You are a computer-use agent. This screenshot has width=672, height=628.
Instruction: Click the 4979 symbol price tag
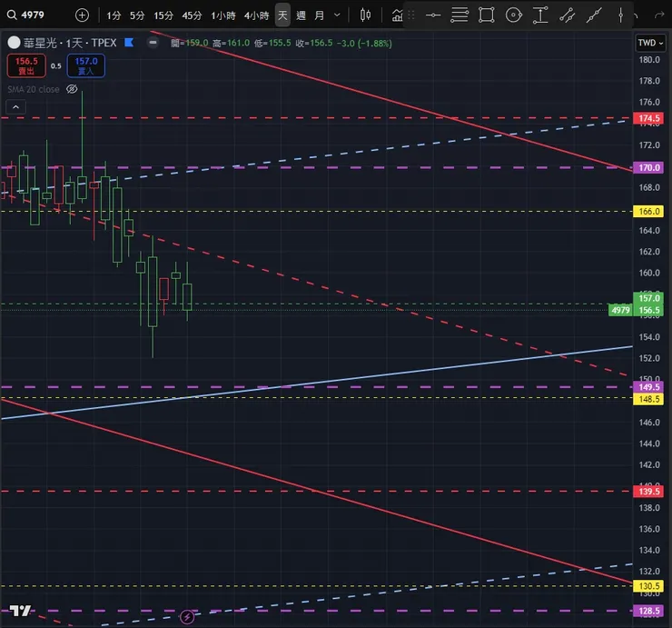pos(620,310)
